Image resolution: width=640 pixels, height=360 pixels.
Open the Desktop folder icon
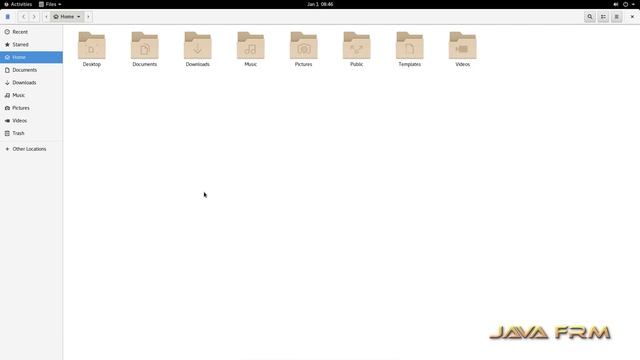tap(91, 46)
